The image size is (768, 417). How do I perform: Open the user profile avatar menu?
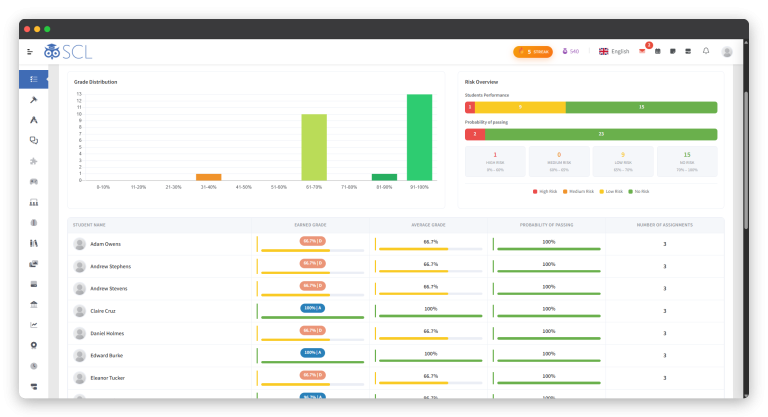pyautogui.click(x=727, y=51)
